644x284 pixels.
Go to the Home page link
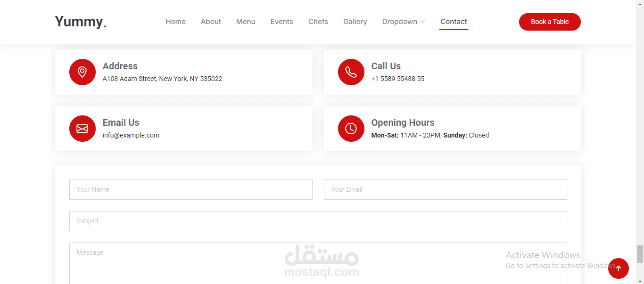pos(175,22)
